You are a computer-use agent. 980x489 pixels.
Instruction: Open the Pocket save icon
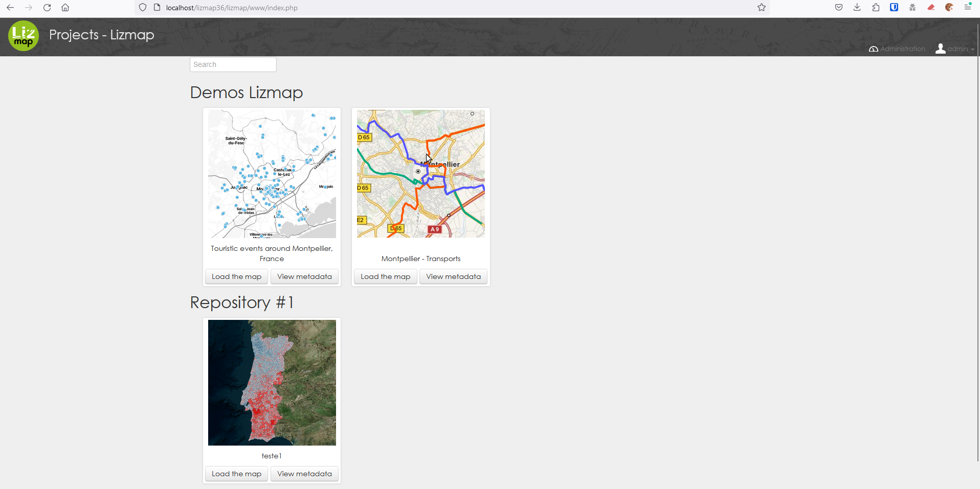click(x=838, y=8)
